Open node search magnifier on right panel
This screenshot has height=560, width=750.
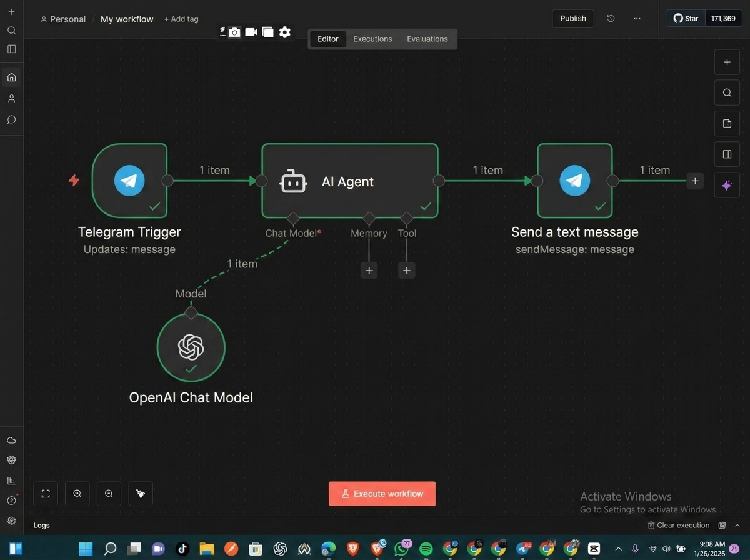point(727,92)
